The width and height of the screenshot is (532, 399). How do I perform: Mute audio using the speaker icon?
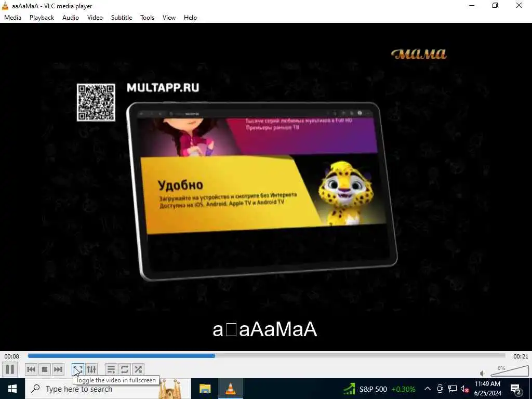pyautogui.click(x=483, y=374)
